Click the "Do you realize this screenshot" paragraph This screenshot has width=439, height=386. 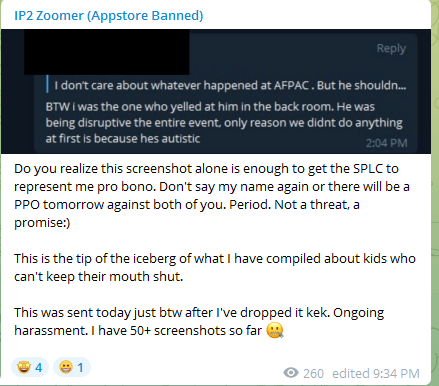tap(212, 196)
